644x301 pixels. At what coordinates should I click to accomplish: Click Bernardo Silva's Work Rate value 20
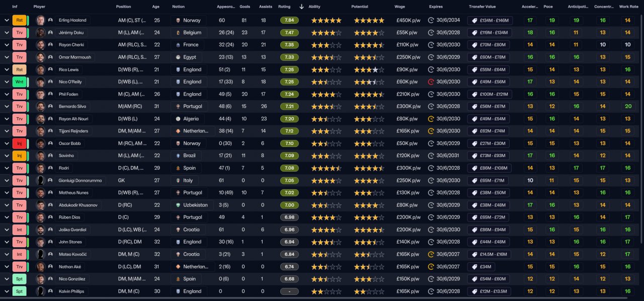coord(627,106)
